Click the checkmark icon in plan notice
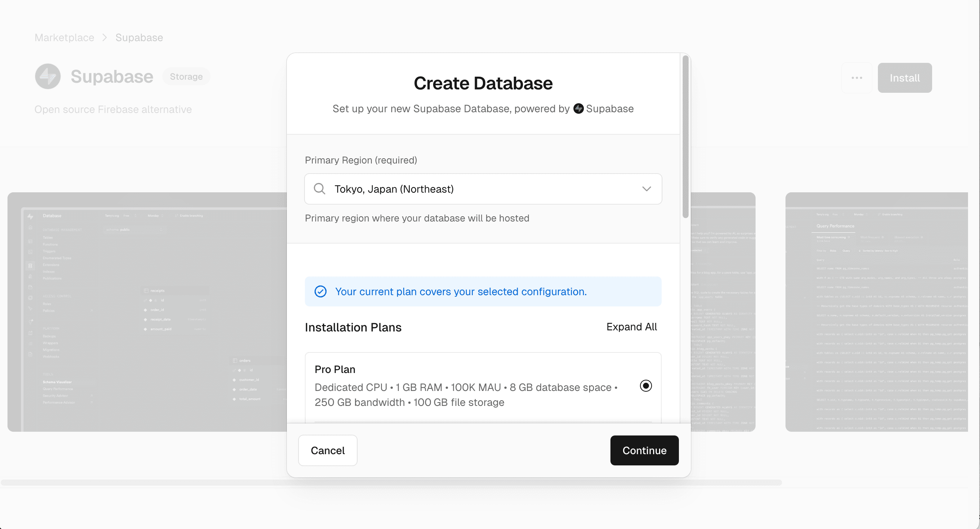980x529 pixels. click(x=320, y=291)
